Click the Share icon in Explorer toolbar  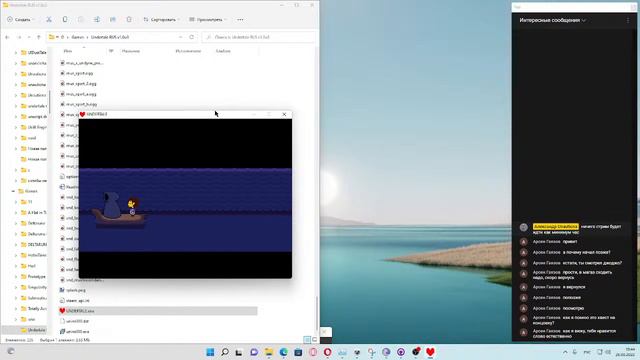[113, 20]
